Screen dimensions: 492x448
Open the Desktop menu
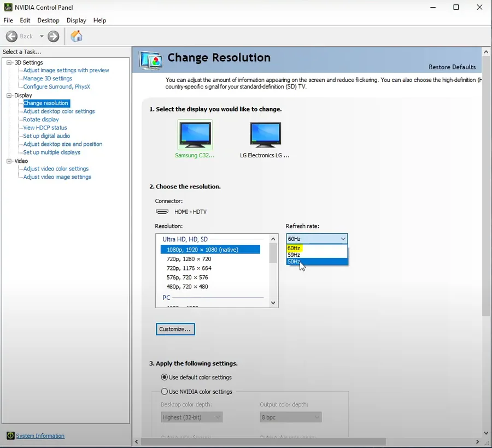tap(48, 20)
